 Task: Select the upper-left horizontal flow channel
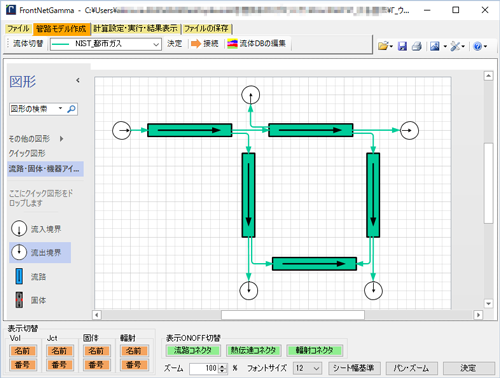(190, 130)
